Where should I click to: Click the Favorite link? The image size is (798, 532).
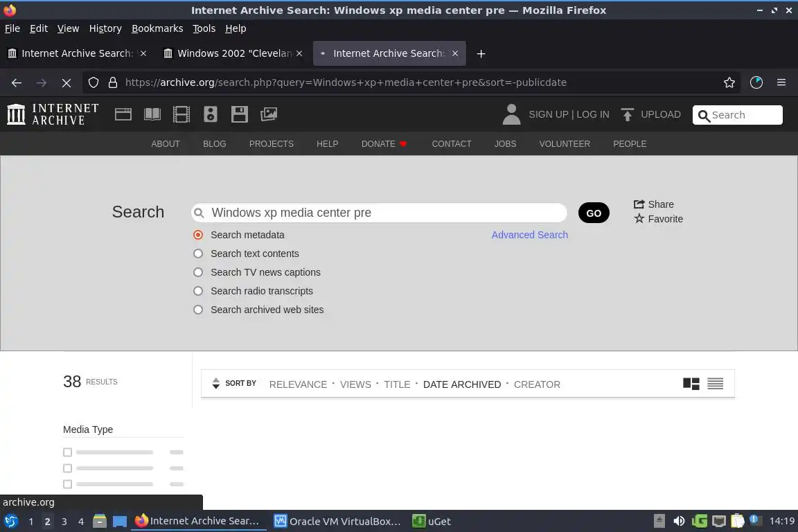click(x=658, y=219)
